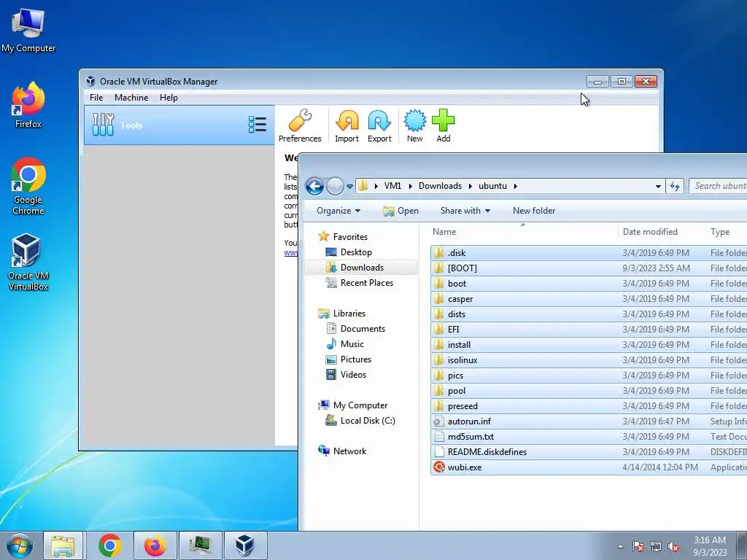Viewport: 747px width, 560px height.
Task: Select the casper folder
Action: point(589,299)
